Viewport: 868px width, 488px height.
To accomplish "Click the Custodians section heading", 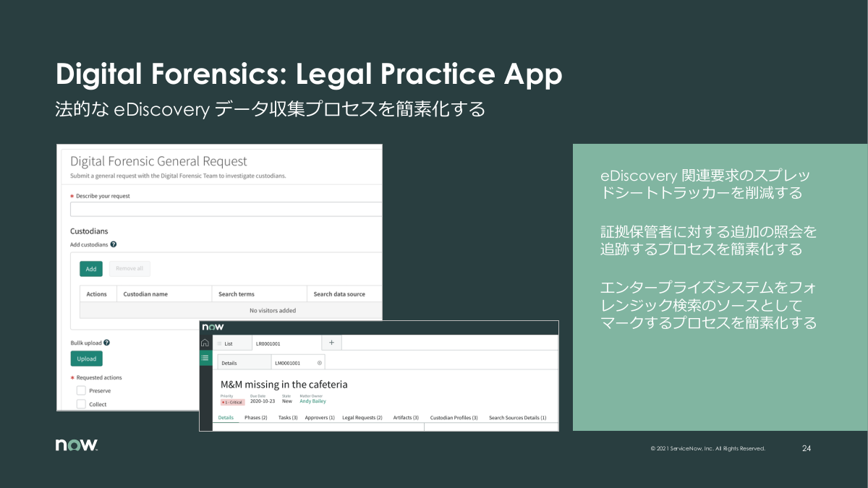I will click(x=89, y=231).
